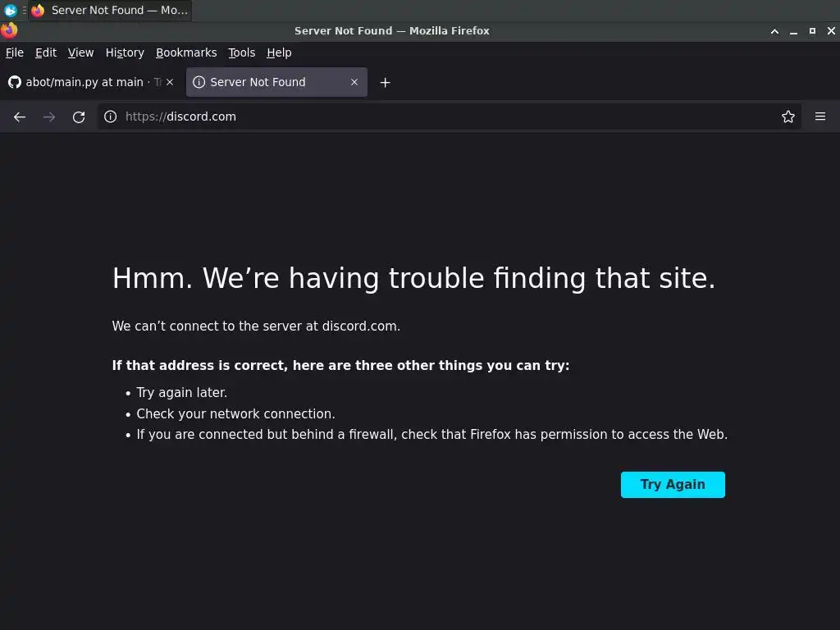840x630 pixels.
Task: Maximize the Firefox window
Action: point(812,31)
